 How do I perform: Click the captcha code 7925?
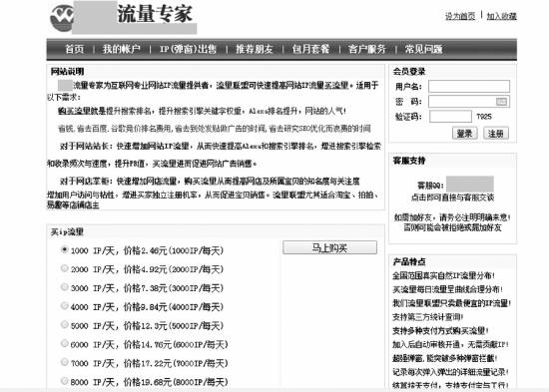[484, 116]
